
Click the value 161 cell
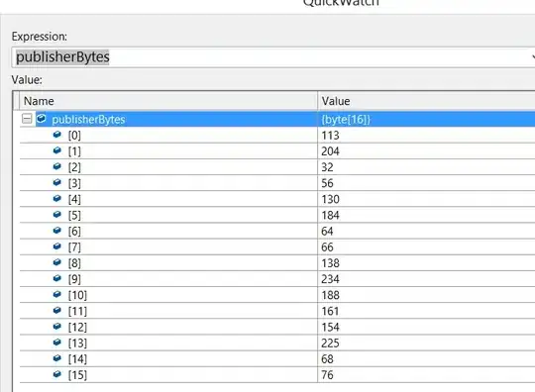(330, 311)
